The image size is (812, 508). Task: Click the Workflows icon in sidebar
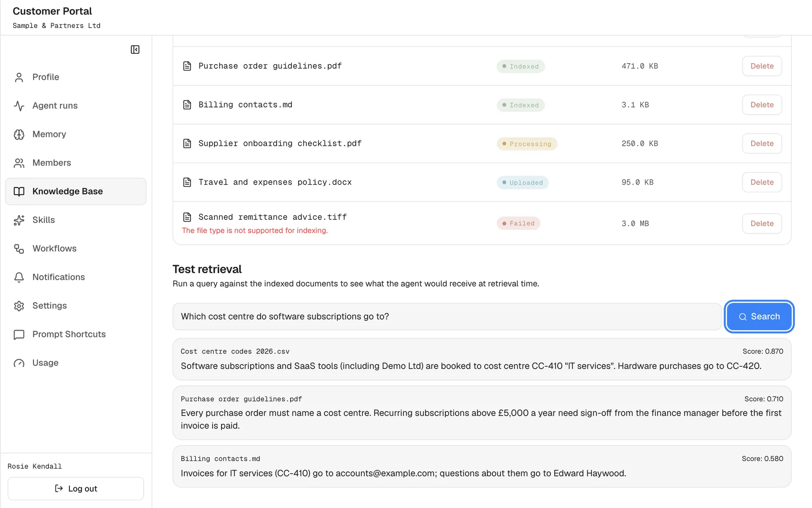pyautogui.click(x=19, y=249)
